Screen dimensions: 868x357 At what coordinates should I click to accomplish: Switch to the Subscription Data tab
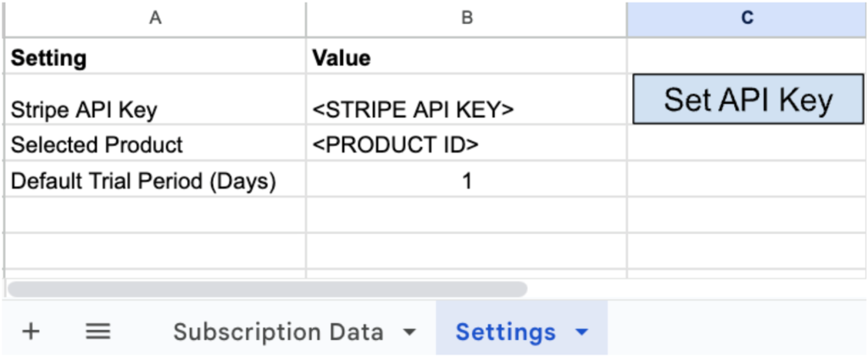tap(278, 332)
